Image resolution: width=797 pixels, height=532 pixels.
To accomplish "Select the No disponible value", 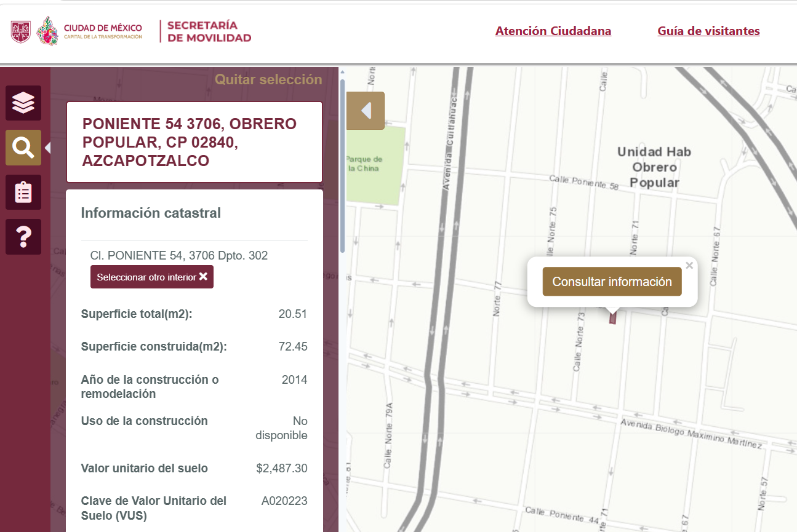I will pyautogui.click(x=282, y=428).
